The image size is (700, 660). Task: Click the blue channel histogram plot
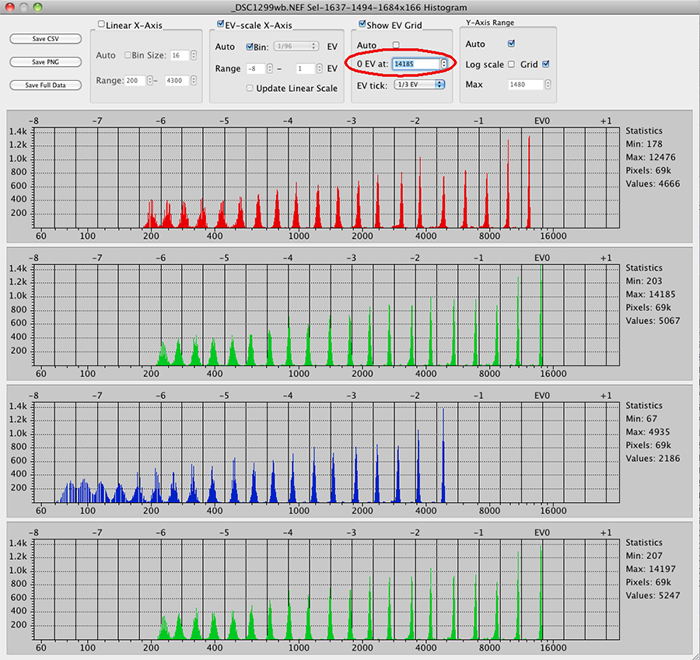click(327, 452)
